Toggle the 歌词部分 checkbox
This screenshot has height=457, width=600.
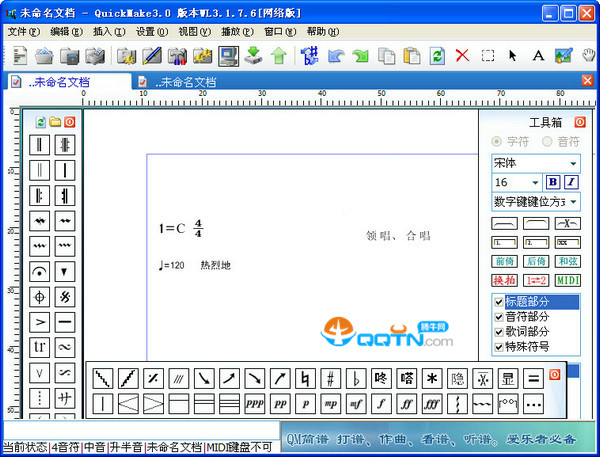pos(499,332)
